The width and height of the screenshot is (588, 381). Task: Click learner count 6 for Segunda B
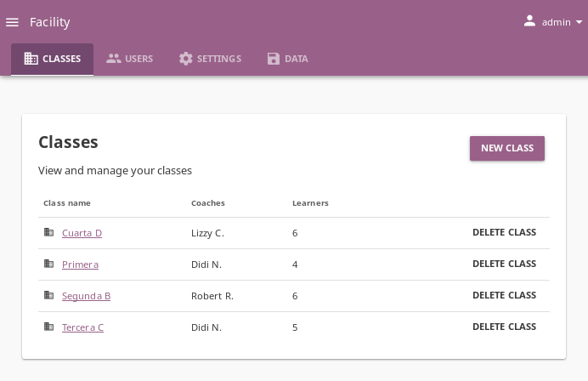click(295, 296)
